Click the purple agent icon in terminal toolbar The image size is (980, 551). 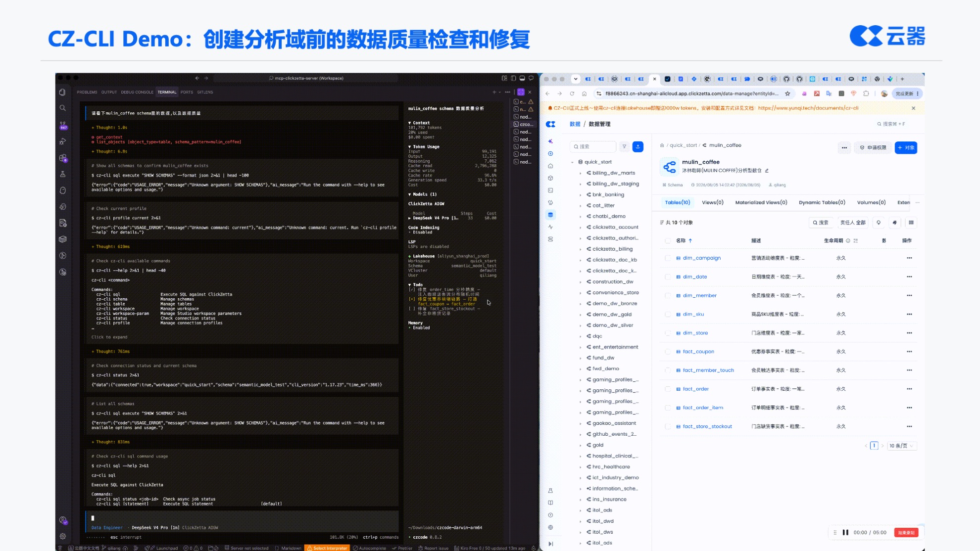pos(521,92)
